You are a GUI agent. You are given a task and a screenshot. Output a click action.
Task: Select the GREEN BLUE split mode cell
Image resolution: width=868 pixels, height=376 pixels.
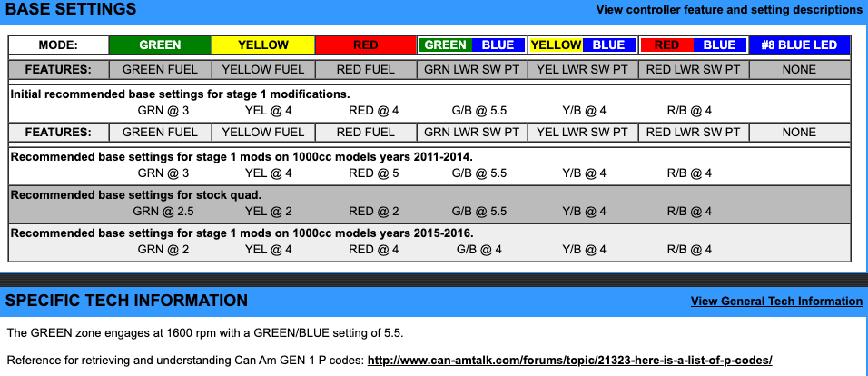pos(471,45)
